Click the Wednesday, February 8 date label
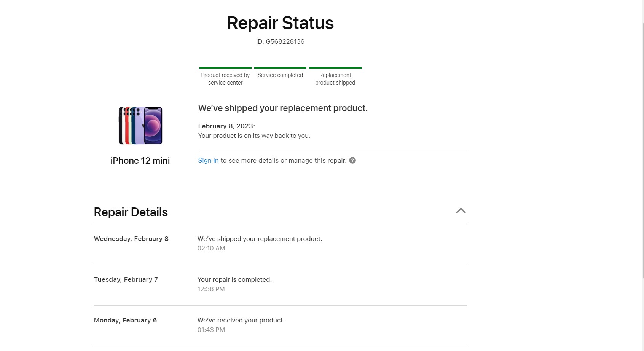Screen dimensions: 644x351 (x=131, y=239)
